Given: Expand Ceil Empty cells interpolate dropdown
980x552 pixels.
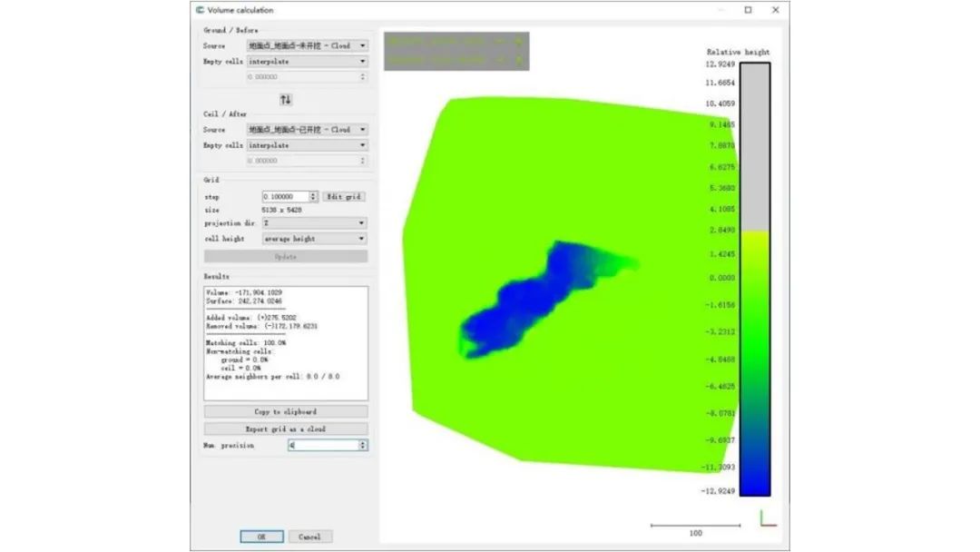Looking at the screenshot, I should tap(307, 145).
